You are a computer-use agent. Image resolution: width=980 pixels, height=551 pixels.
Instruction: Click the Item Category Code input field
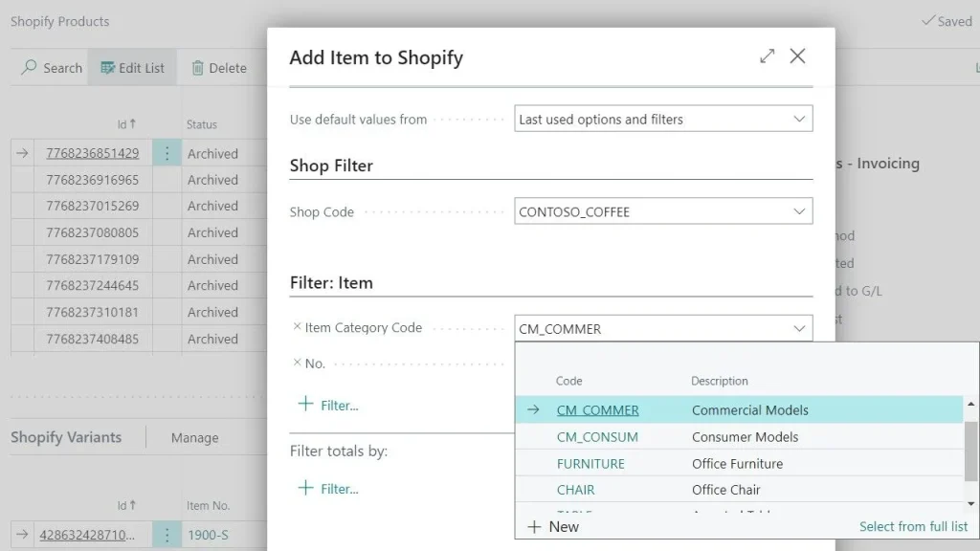point(651,329)
